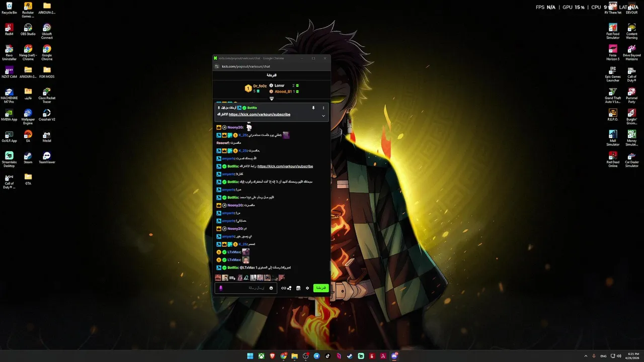Open the shop icon in chat footer
The height and width of the screenshot is (362, 644).
tap(298, 288)
